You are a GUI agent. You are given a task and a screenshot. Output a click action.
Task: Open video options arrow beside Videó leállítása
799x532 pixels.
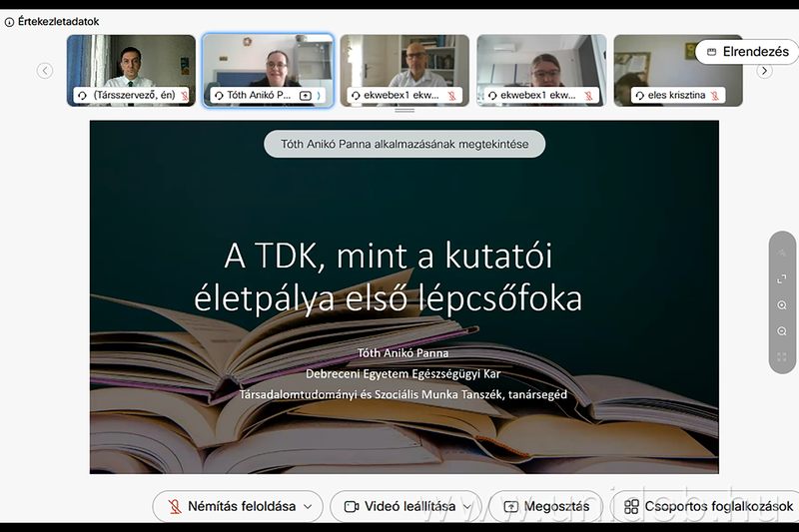467,506
